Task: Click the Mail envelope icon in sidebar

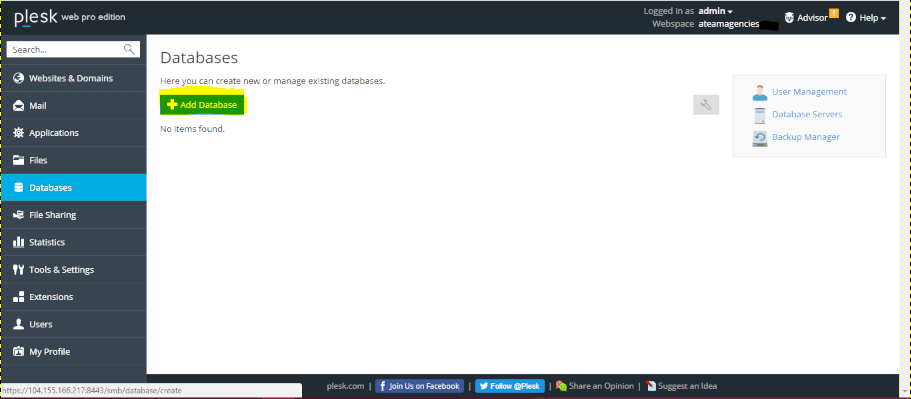Action: pyautogui.click(x=18, y=106)
